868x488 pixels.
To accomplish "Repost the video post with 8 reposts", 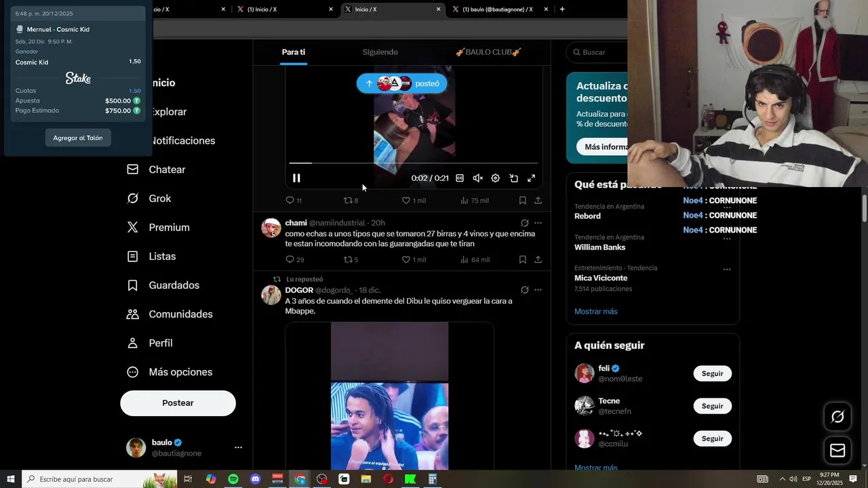I will 351,201.
